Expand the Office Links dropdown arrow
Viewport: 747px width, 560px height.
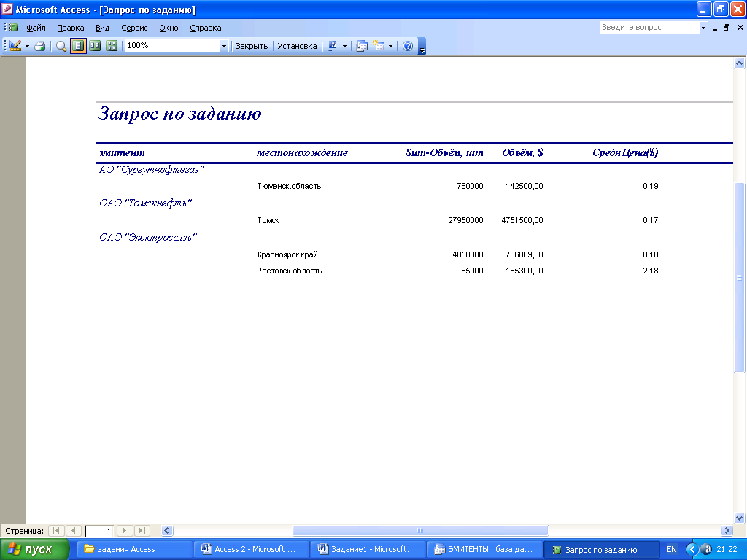tap(344, 46)
